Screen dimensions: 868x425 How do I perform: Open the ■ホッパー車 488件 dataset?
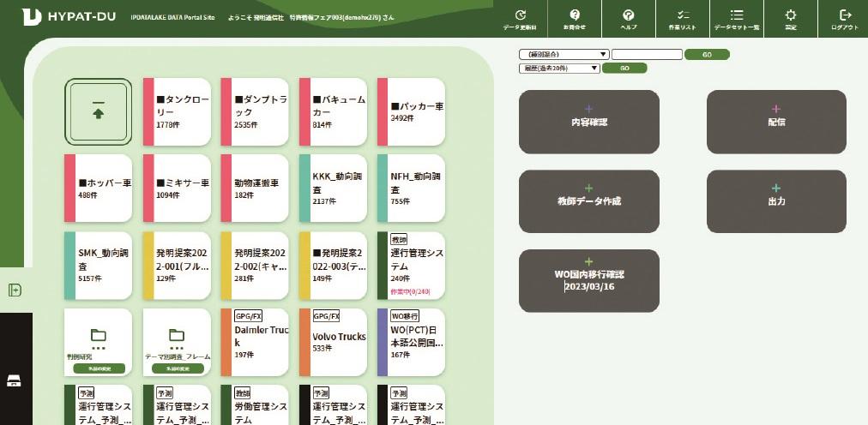pyautogui.click(x=99, y=189)
